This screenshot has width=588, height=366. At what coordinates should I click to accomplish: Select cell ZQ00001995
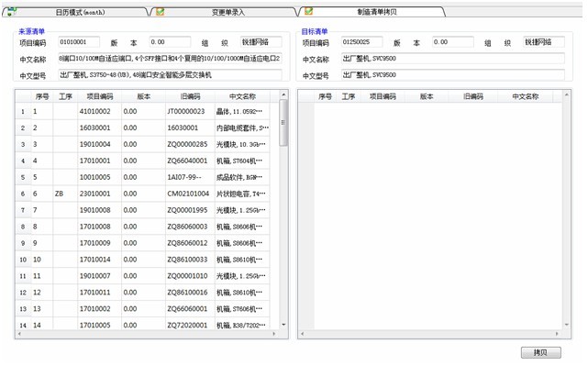[190, 210]
